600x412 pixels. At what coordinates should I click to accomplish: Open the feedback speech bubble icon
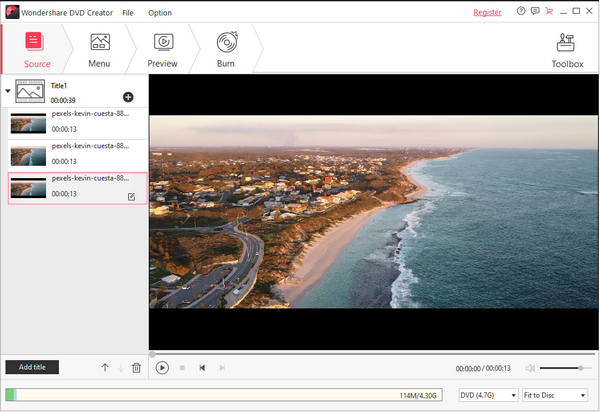coord(534,12)
